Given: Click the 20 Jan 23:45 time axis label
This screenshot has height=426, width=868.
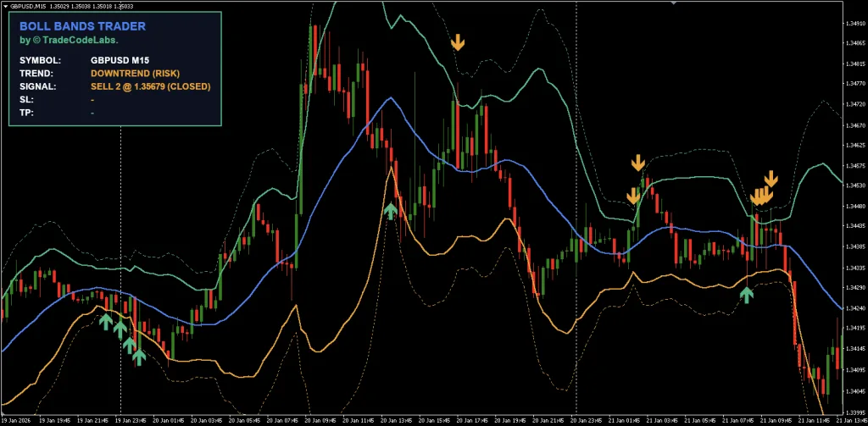Looking at the screenshot, I should [587, 420].
